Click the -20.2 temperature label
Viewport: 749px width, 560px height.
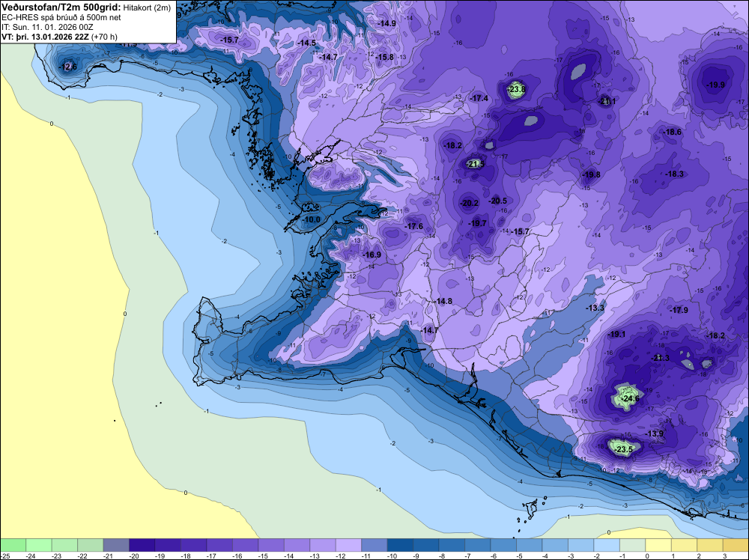click(469, 203)
